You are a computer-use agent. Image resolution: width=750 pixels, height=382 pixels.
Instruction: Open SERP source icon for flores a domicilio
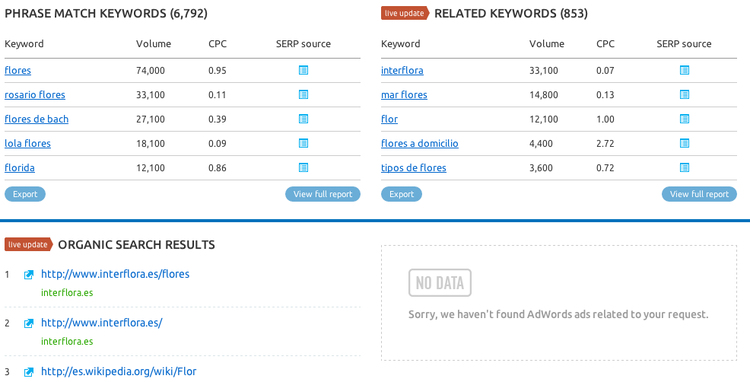684,143
